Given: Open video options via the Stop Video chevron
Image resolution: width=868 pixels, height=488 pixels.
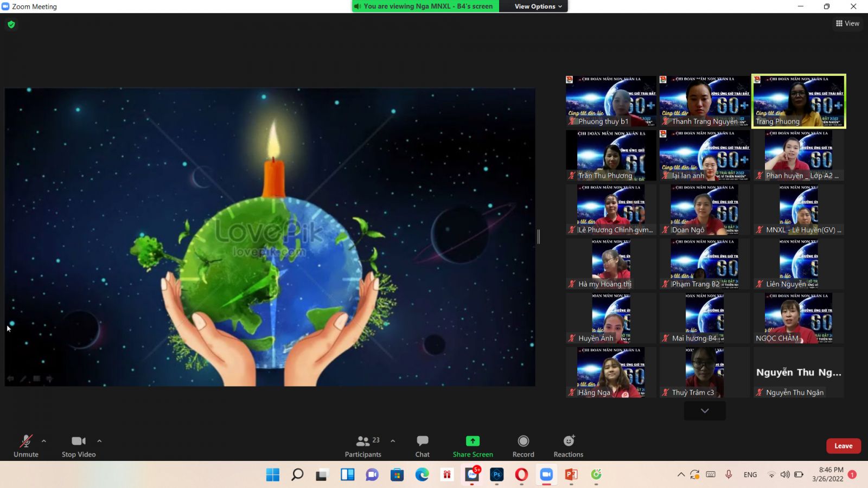Looking at the screenshot, I should 100,440.
